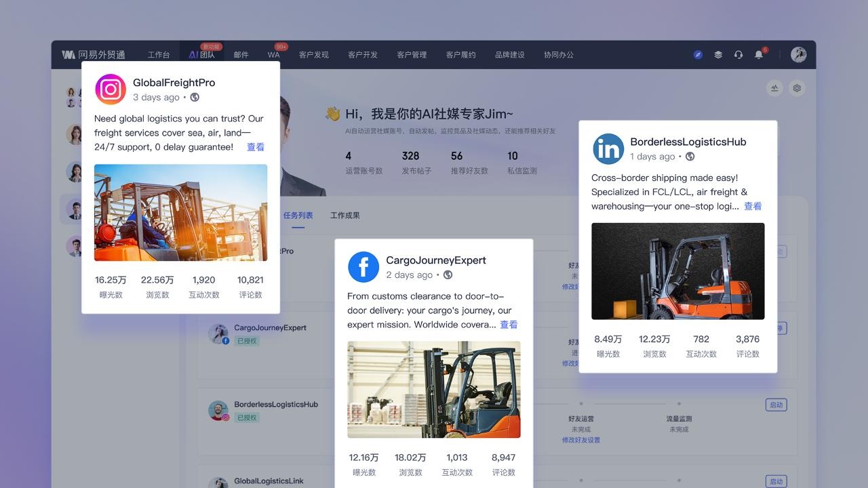Viewport: 868px width, 488px height.
Task: Click the LinkedIn logo on BorderlessLogisticsHub card
Action: click(x=608, y=149)
